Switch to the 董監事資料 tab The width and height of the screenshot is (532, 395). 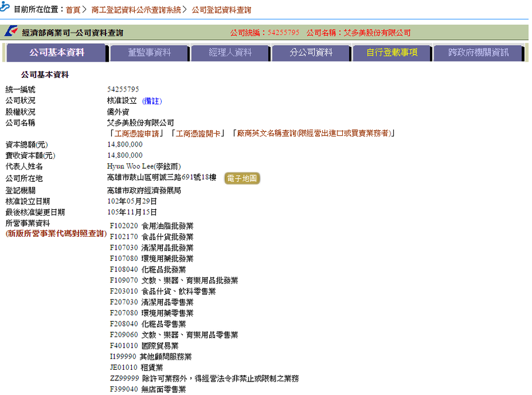[x=149, y=53]
